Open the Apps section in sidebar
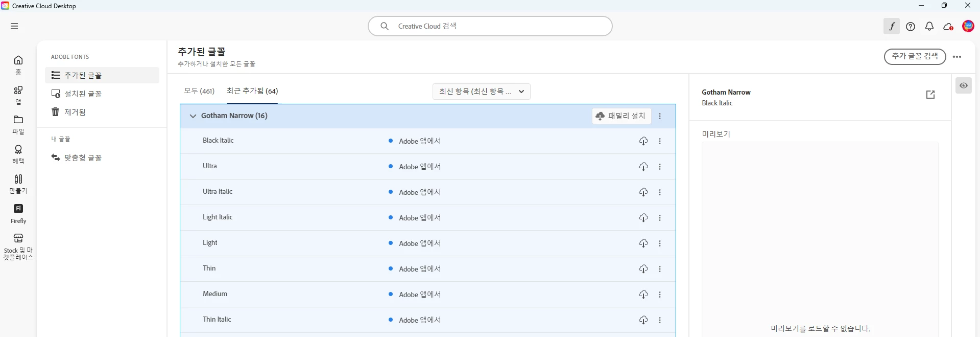980x337 pixels. click(x=18, y=95)
